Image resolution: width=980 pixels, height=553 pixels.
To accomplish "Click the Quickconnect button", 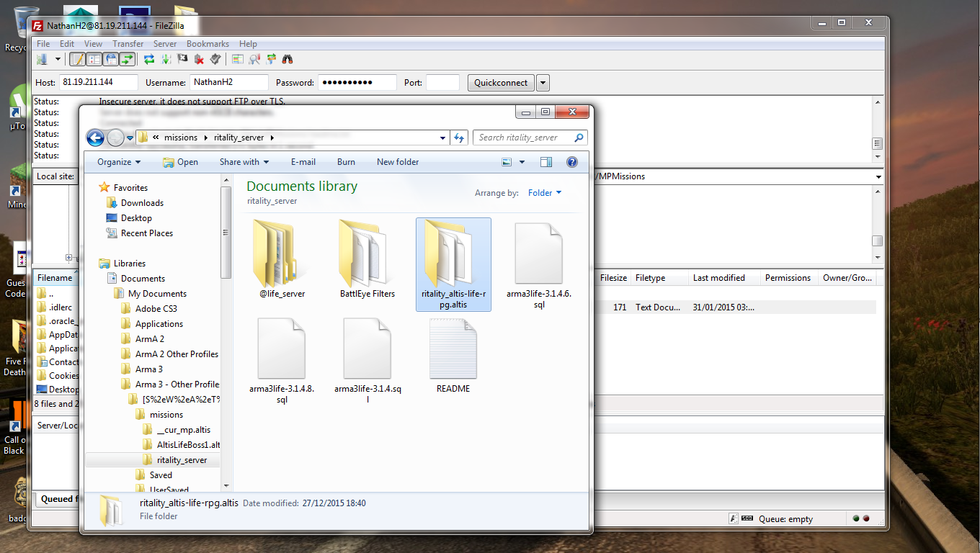I will point(501,82).
